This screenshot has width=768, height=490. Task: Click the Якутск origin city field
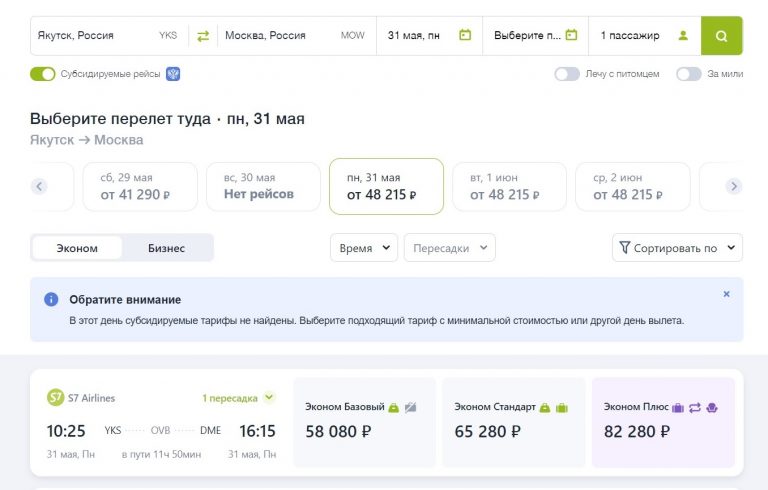tap(95, 36)
